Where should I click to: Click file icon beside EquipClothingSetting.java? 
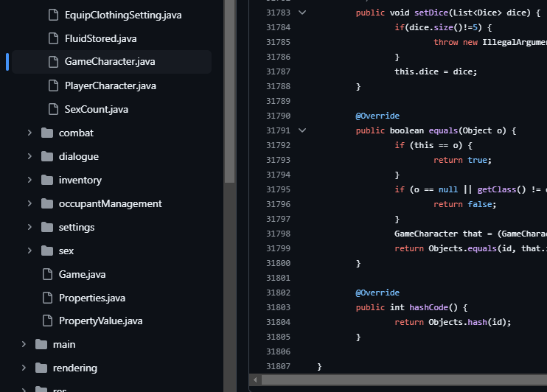53,15
